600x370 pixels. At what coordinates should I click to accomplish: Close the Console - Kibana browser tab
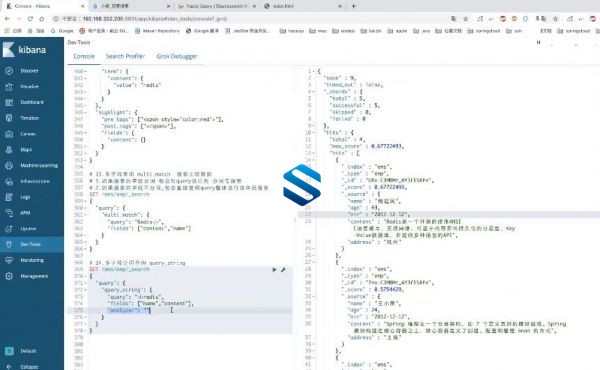pyautogui.click(x=83, y=6)
